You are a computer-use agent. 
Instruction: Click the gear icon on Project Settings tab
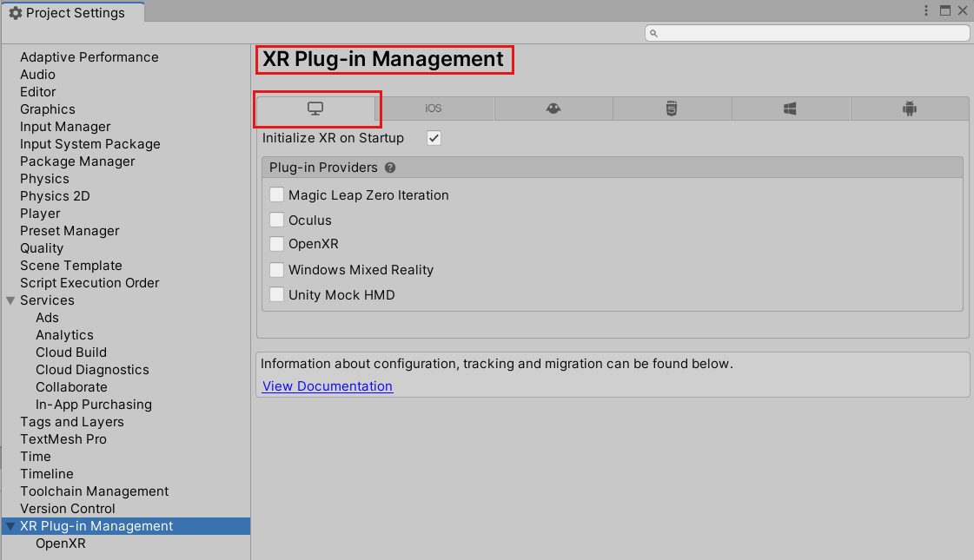[x=17, y=12]
